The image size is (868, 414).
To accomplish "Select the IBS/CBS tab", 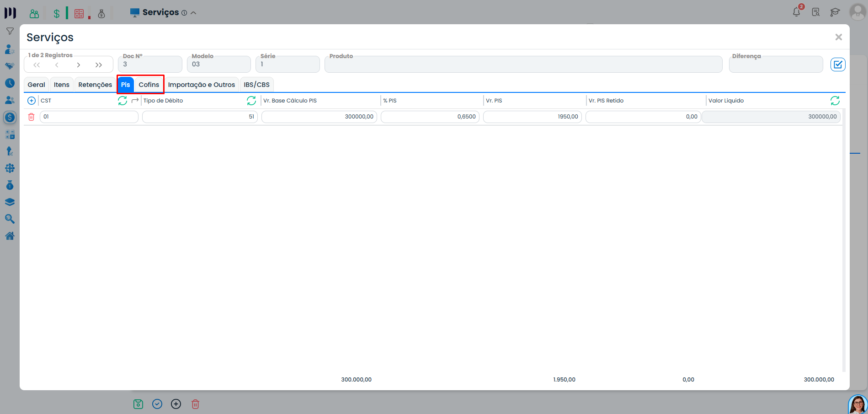I will tap(256, 85).
